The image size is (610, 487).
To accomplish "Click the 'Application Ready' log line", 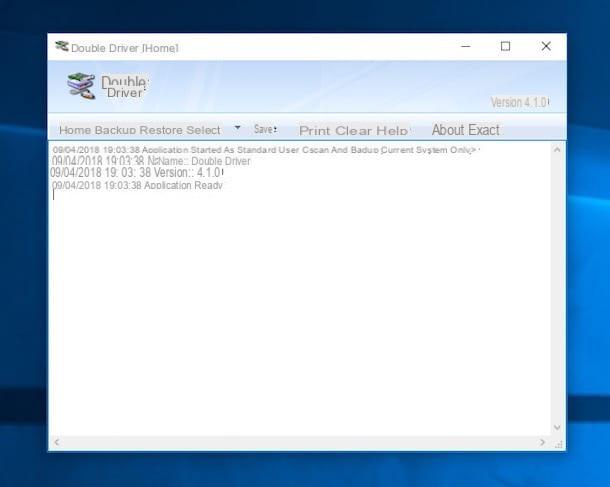I will point(137,185).
